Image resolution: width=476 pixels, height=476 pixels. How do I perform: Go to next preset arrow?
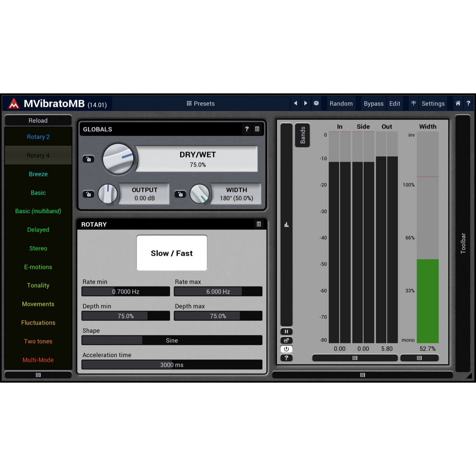(x=306, y=103)
